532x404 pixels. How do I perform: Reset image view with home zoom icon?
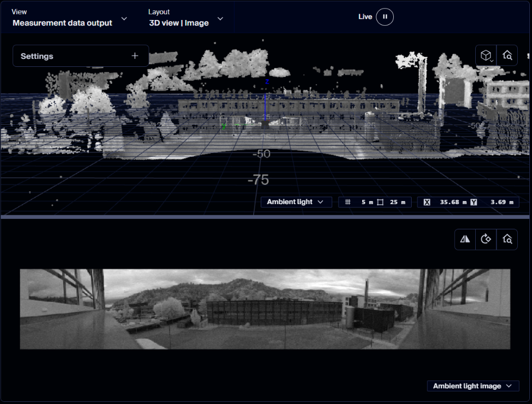tap(507, 239)
